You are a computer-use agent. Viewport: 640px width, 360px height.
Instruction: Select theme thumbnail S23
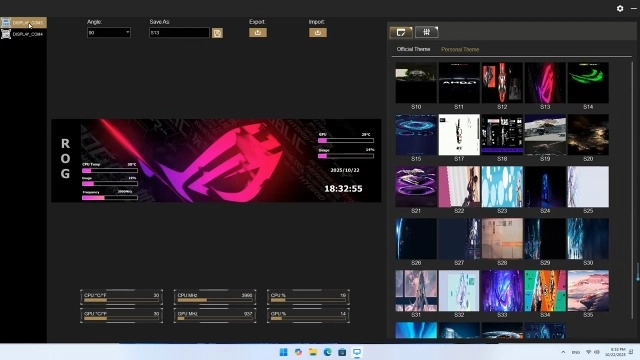[x=502, y=187]
